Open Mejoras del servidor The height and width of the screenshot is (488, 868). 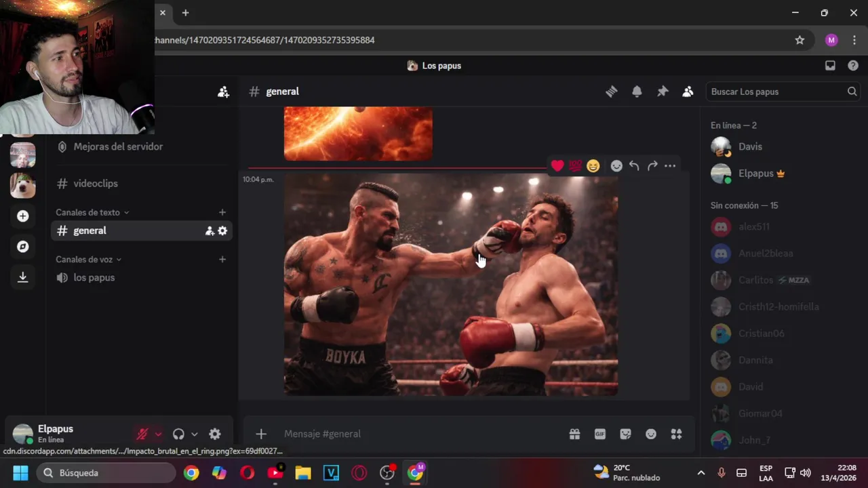(x=141, y=146)
